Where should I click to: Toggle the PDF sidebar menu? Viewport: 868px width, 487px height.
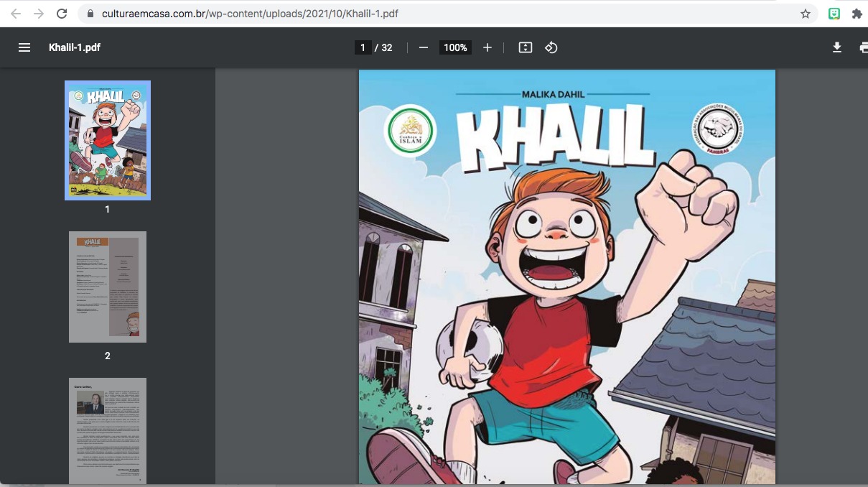(24, 47)
